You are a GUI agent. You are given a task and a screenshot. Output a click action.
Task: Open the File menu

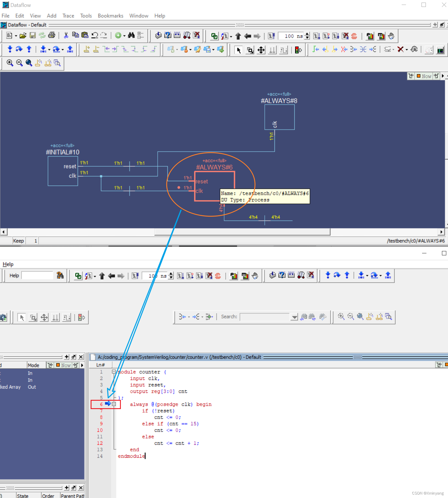(x=5, y=16)
